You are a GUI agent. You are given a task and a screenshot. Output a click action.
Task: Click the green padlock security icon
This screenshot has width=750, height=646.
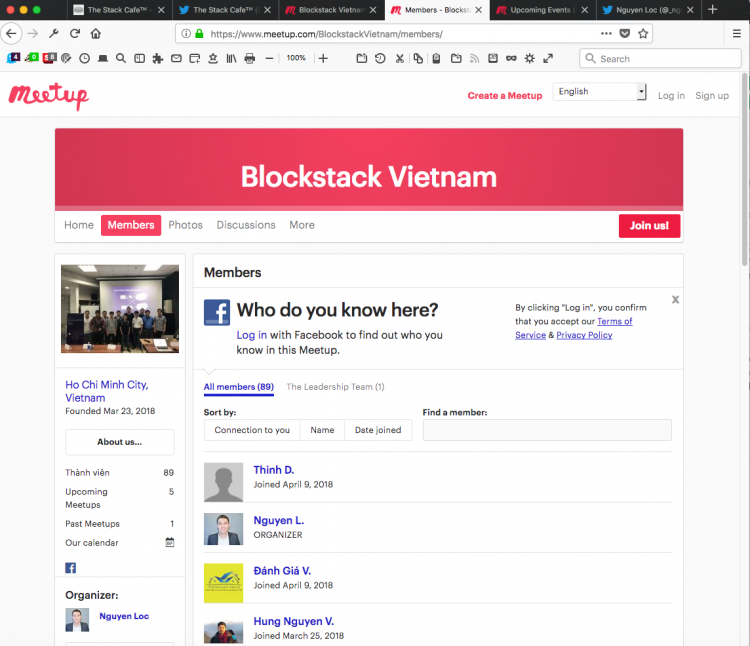(199, 33)
